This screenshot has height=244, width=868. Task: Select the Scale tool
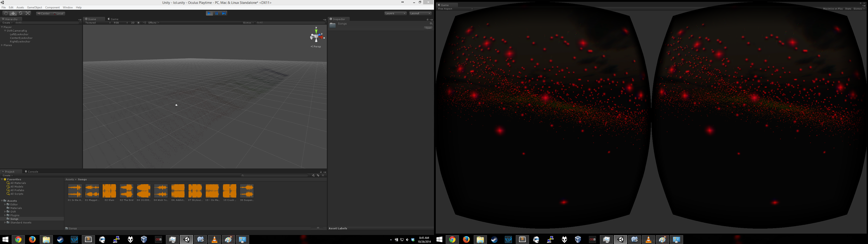(28, 14)
